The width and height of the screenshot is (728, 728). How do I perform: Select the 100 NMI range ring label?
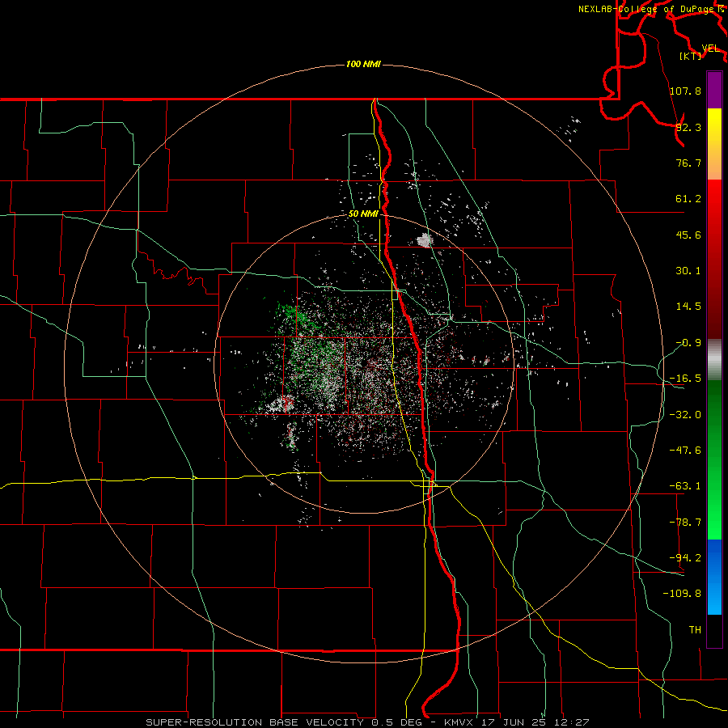pos(363,64)
